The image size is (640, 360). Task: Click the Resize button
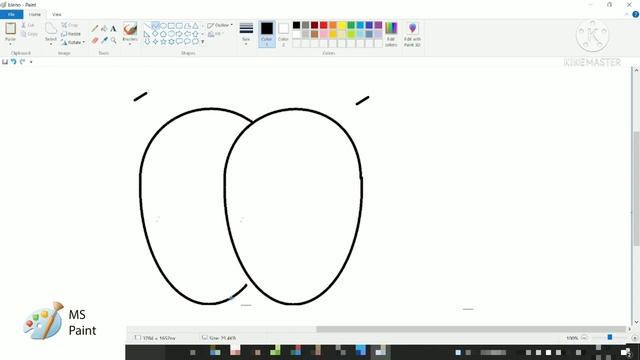point(71,34)
